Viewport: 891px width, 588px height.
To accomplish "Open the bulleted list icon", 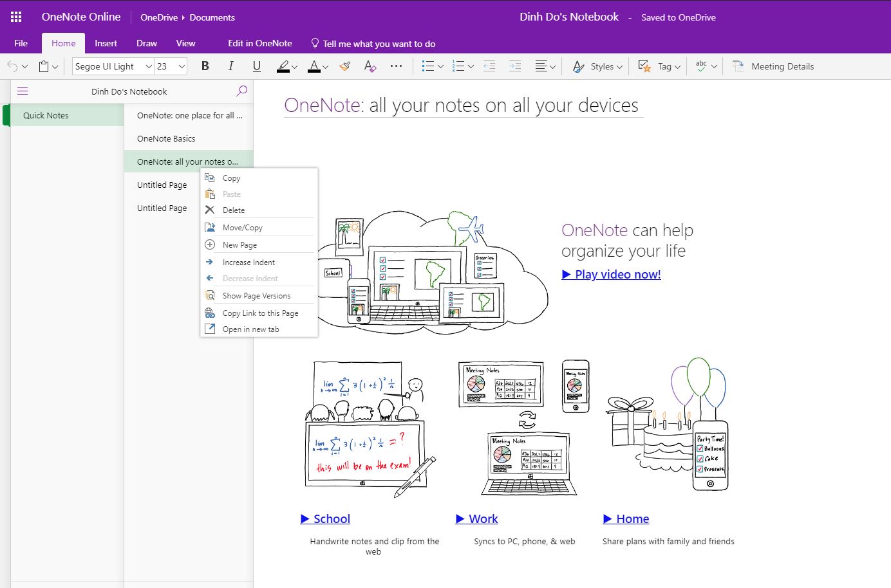I will (427, 66).
